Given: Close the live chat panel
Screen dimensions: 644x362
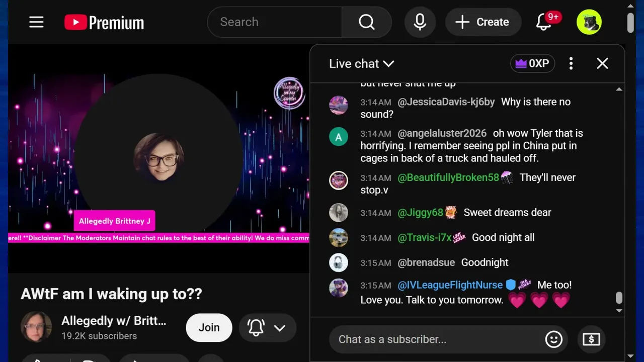Looking at the screenshot, I should click(602, 63).
